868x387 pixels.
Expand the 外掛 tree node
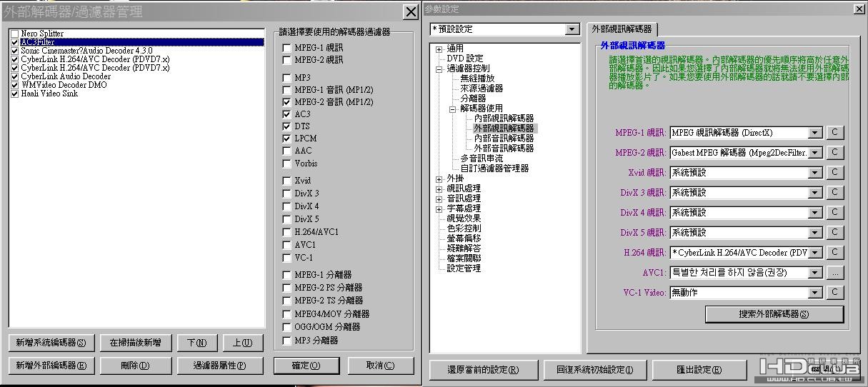tap(439, 179)
